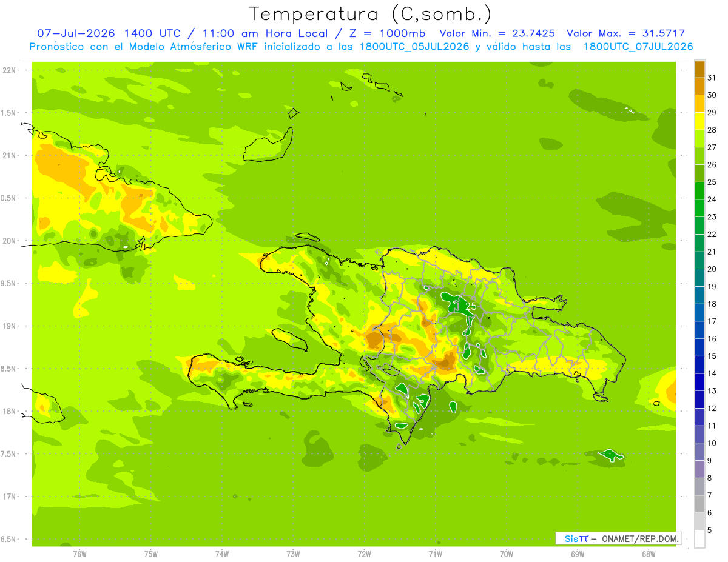Click the legend value 9

click(x=710, y=461)
